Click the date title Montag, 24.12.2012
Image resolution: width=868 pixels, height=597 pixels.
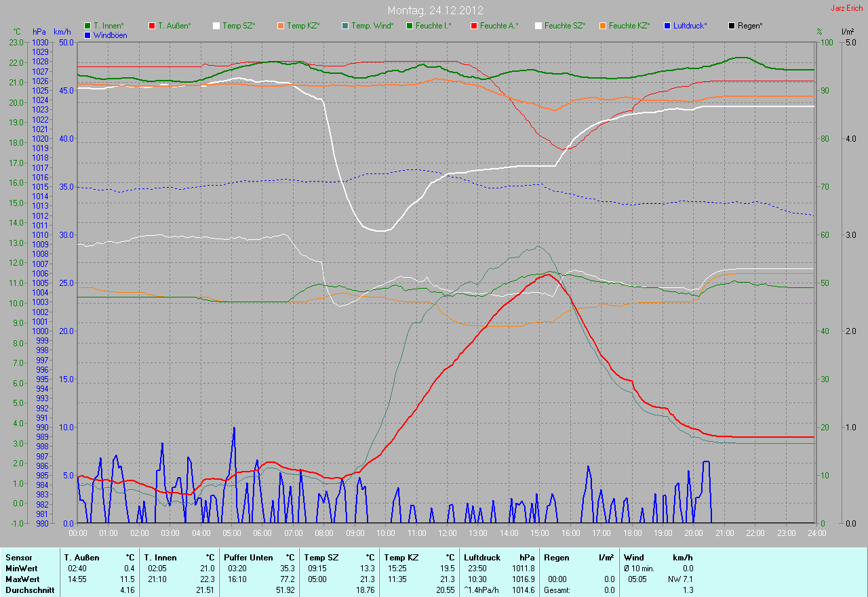[x=435, y=10]
